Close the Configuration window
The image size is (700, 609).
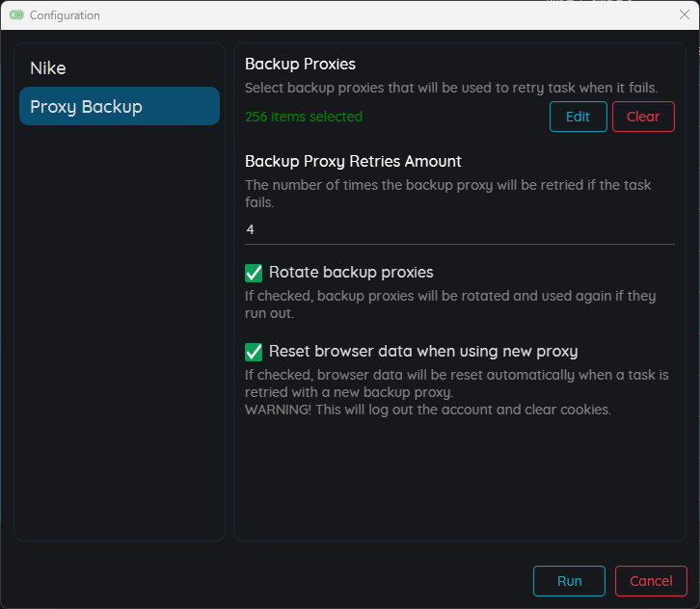684,14
